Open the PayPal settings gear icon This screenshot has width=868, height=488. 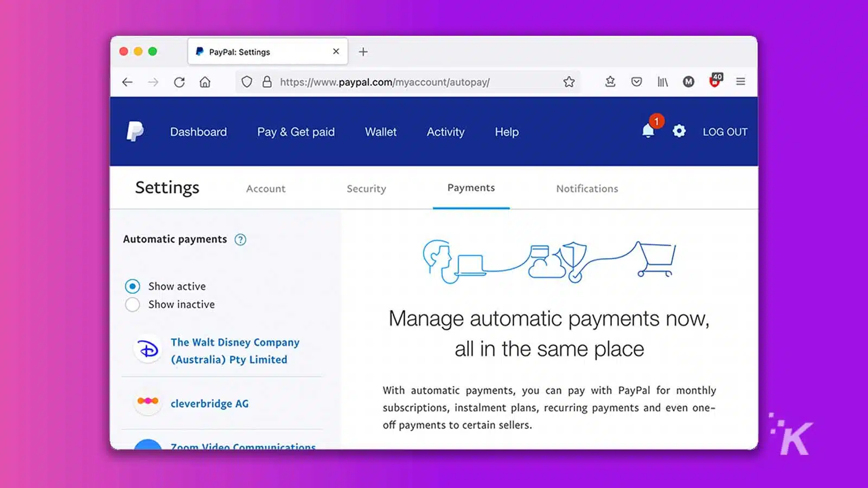coord(679,131)
